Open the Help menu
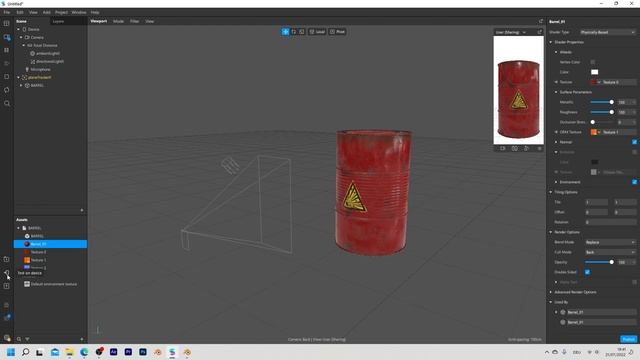Screen dimensions: 640x360 pyautogui.click(x=95, y=12)
